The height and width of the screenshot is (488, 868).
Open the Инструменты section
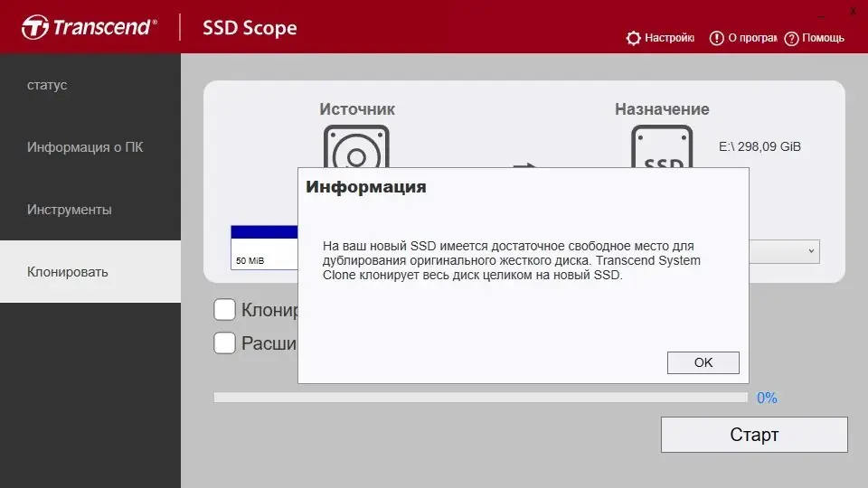90,210
